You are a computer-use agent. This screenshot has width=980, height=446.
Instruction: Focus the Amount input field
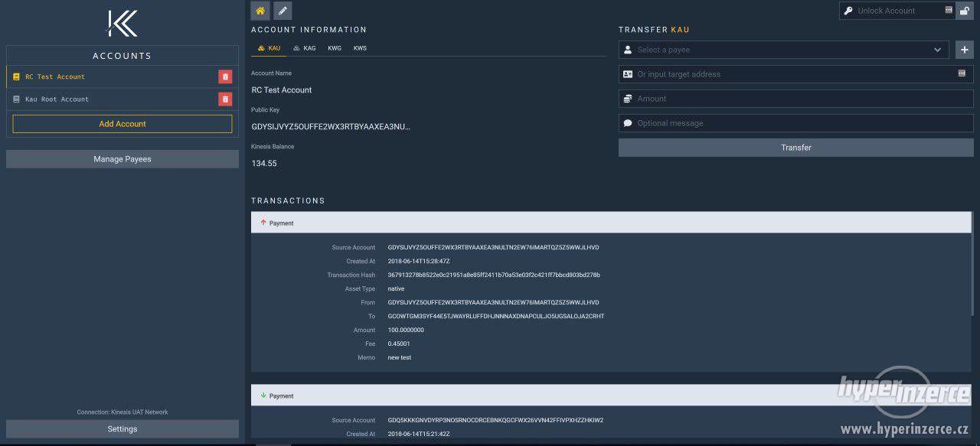point(796,99)
